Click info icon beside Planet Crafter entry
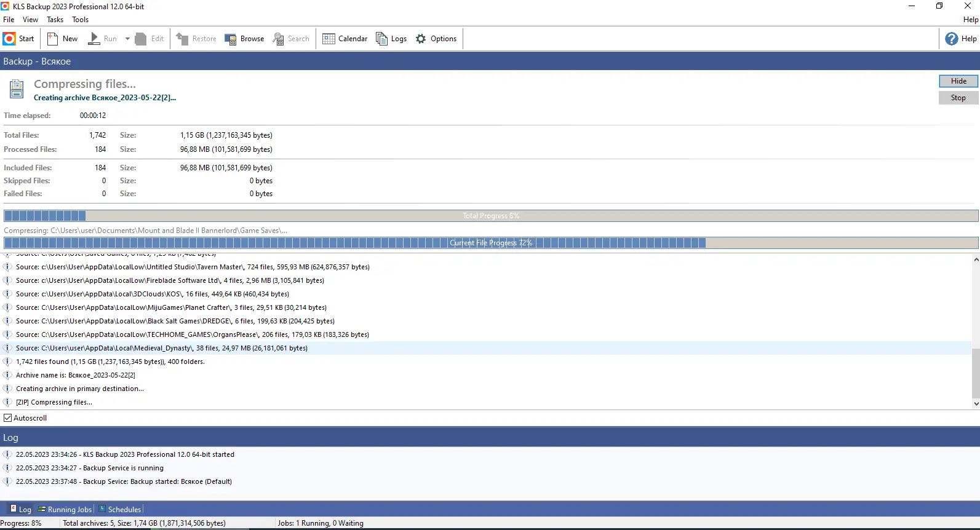Screen dimensions: 980x530 [x=7, y=307]
